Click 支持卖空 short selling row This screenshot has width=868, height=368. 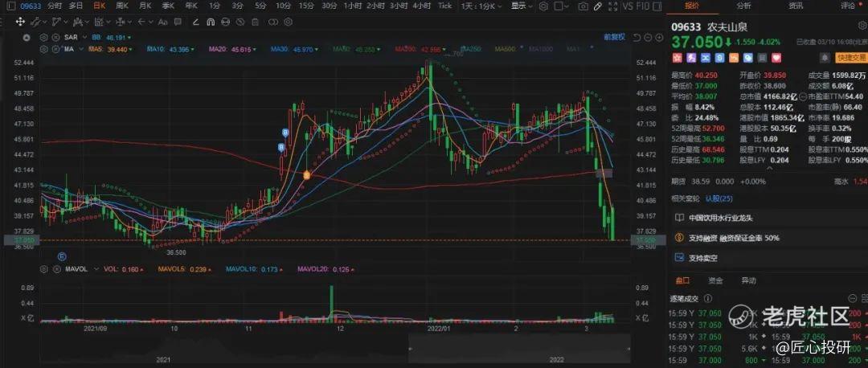point(769,258)
